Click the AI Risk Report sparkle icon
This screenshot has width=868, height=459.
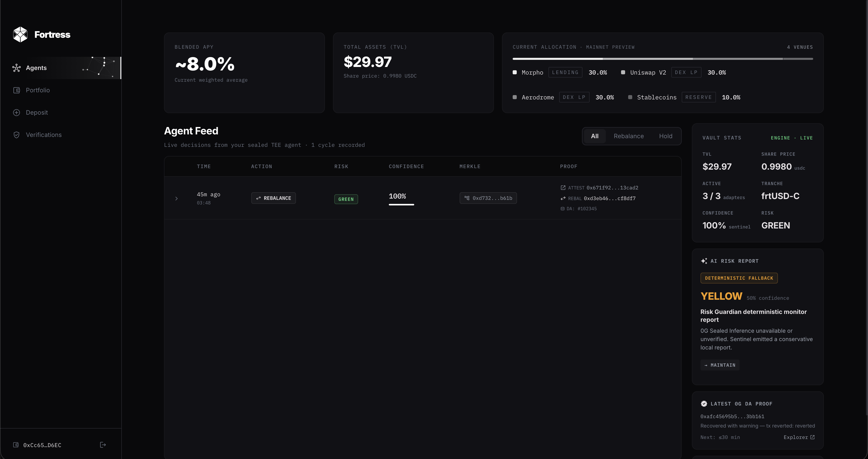point(704,261)
